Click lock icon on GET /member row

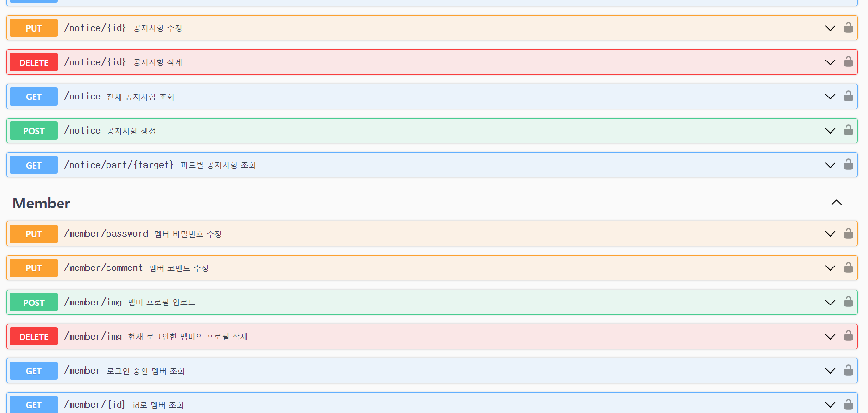point(848,370)
